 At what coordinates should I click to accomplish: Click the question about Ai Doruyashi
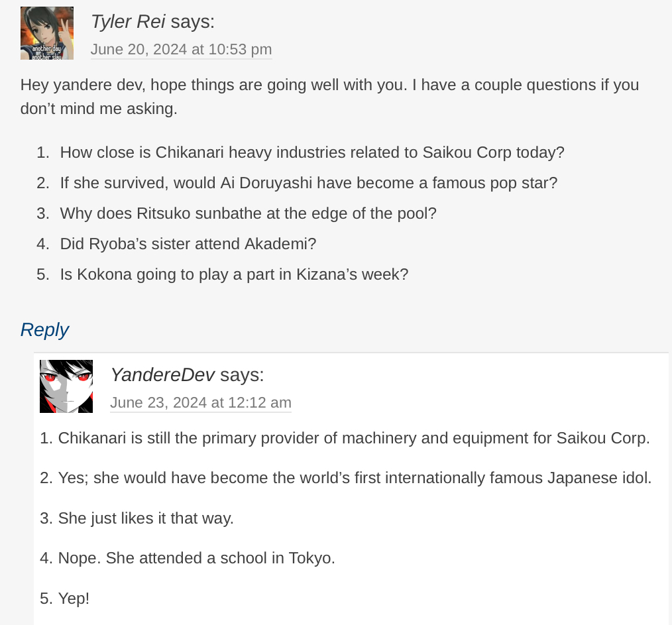[308, 183]
